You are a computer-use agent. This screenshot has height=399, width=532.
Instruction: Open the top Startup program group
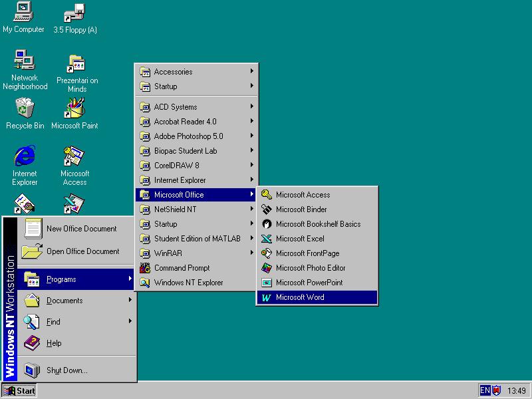click(x=196, y=86)
